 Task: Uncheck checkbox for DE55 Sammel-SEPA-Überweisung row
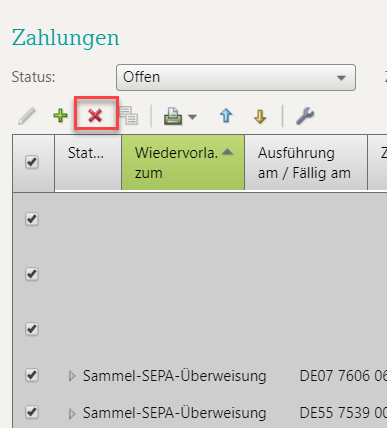coord(32,412)
